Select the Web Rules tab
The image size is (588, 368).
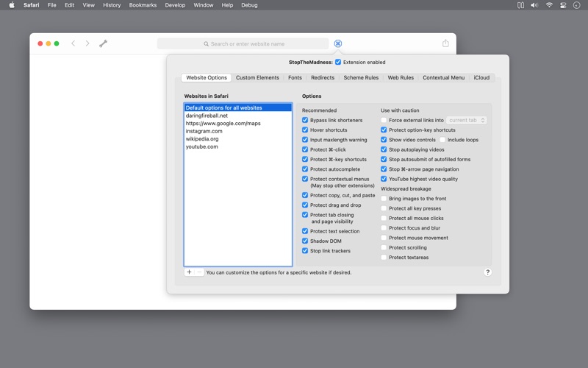pyautogui.click(x=401, y=78)
